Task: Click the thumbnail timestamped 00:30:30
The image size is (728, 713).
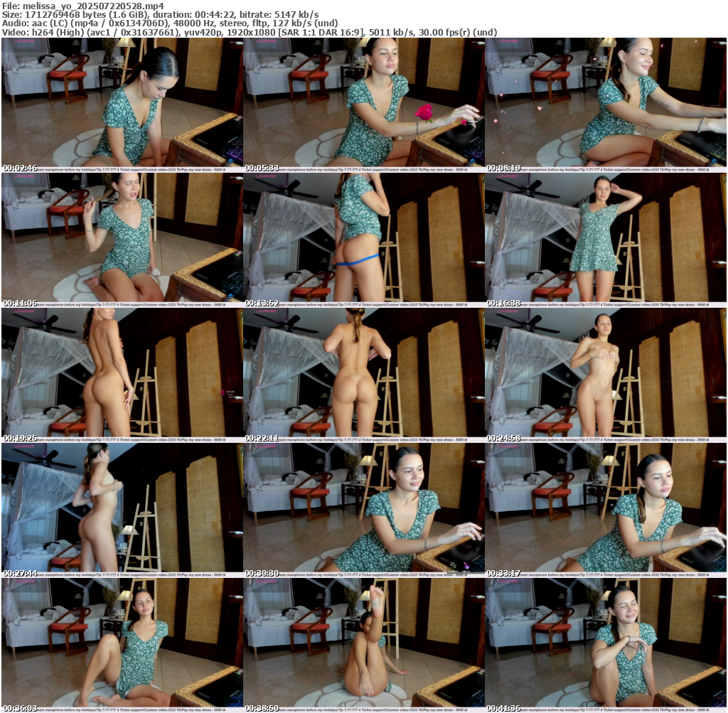Action: (x=363, y=510)
